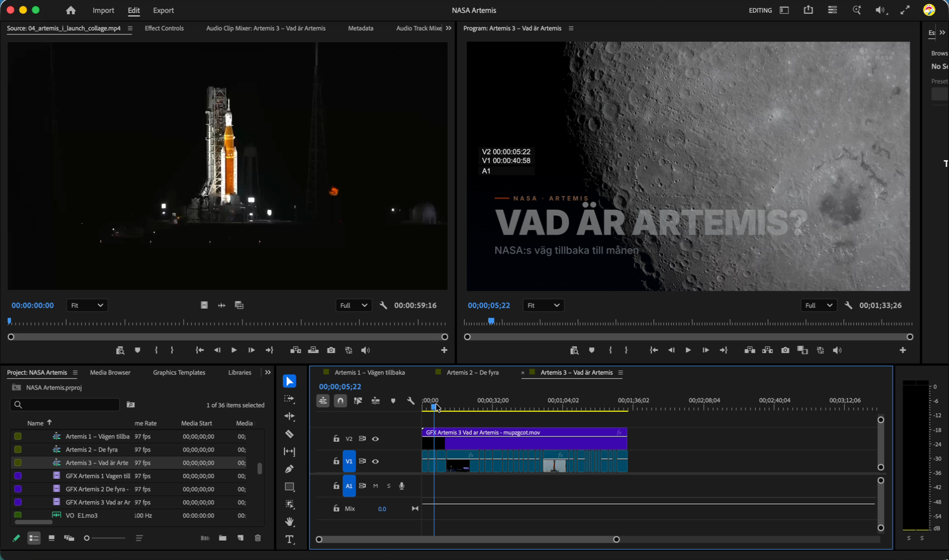
Task: Create new bin in Project panel
Action: pyautogui.click(x=222, y=538)
